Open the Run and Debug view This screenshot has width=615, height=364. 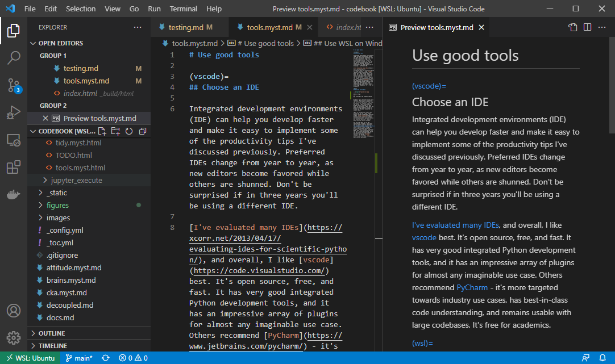pos(13,112)
